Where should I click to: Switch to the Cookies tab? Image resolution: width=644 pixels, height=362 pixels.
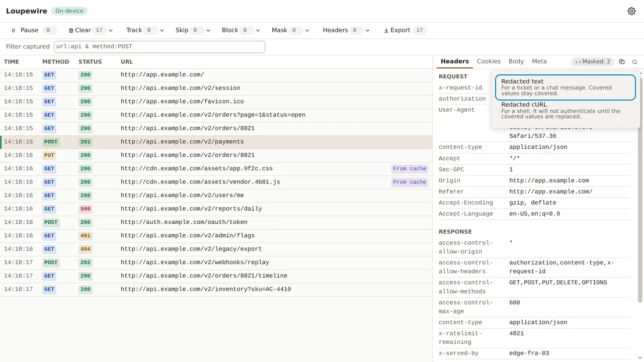point(489,61)
